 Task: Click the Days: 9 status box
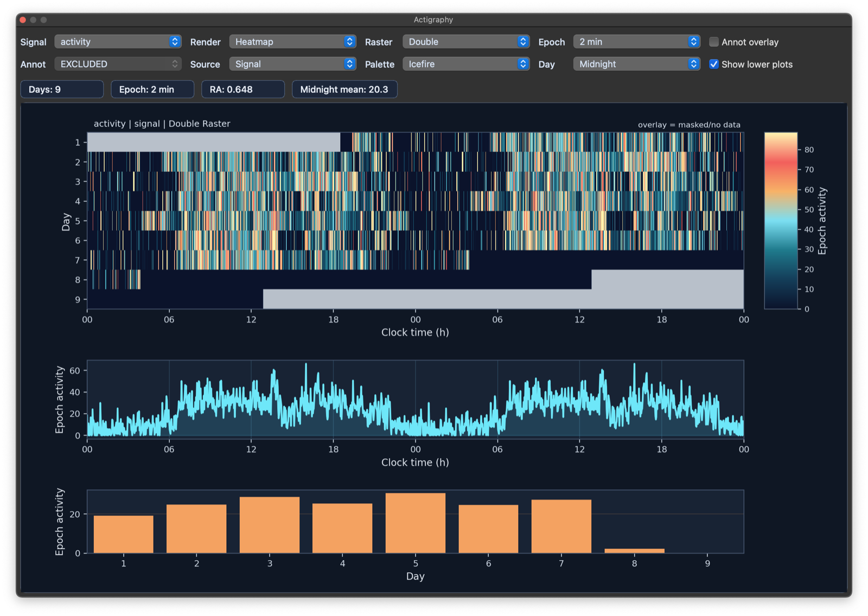point(62,89)
